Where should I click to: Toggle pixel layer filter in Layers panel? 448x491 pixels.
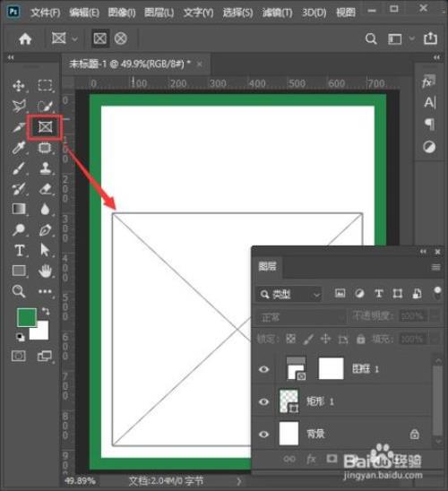point(340,293)
